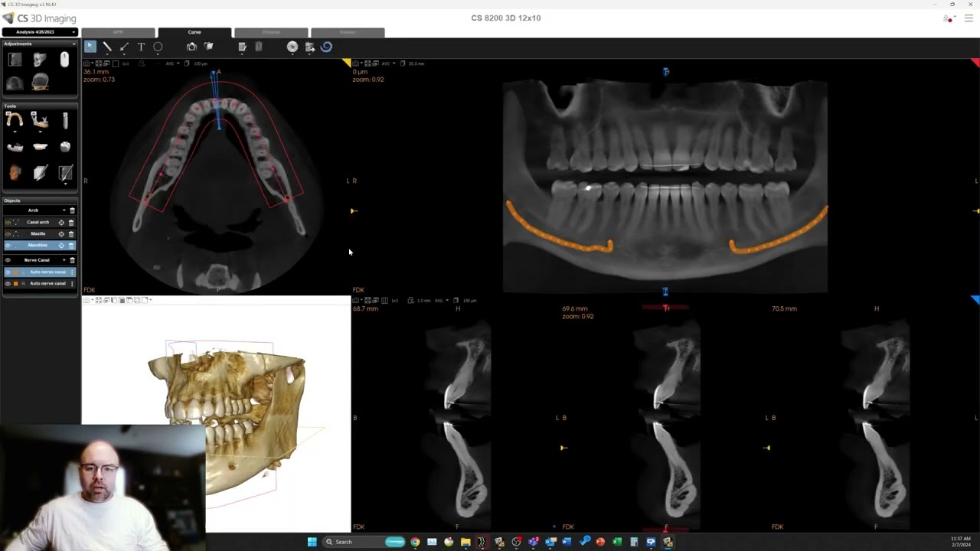
Task: Center view on the Mandible arch
Action: point(61,245)
